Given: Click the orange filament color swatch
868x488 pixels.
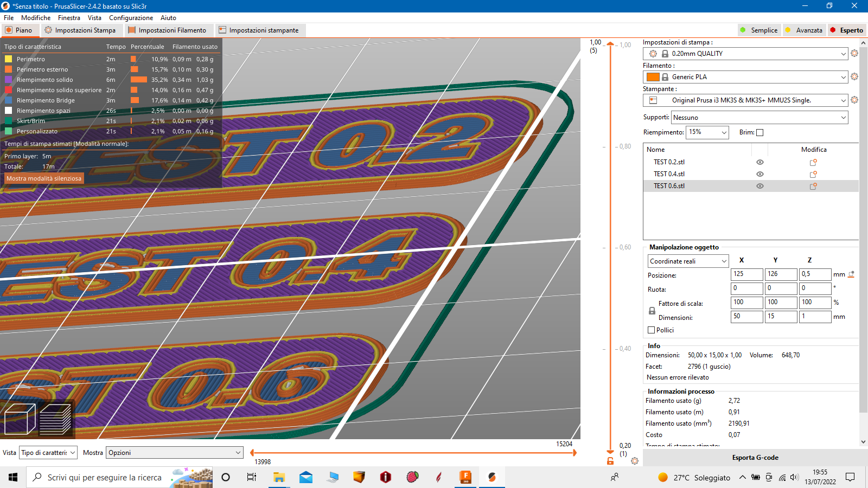Looking at the screenshot, I should pyautogui.click(x=653, y=77).
